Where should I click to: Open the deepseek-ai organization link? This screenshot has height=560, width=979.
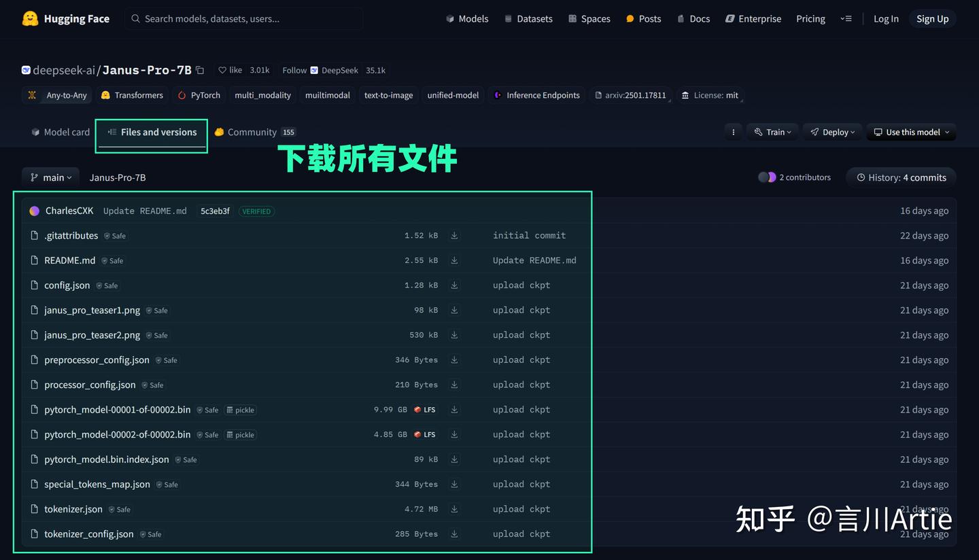click(64, 70)
